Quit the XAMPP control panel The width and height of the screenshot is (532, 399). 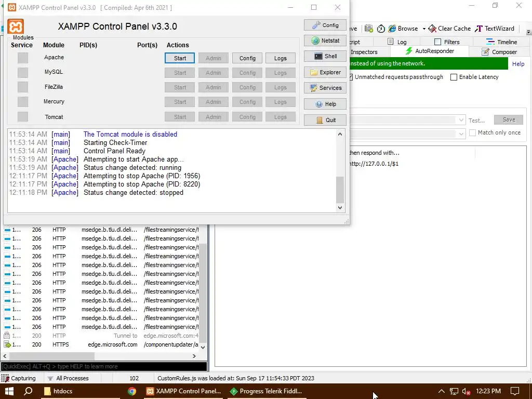pyautogui.click(x=325, y=120)
